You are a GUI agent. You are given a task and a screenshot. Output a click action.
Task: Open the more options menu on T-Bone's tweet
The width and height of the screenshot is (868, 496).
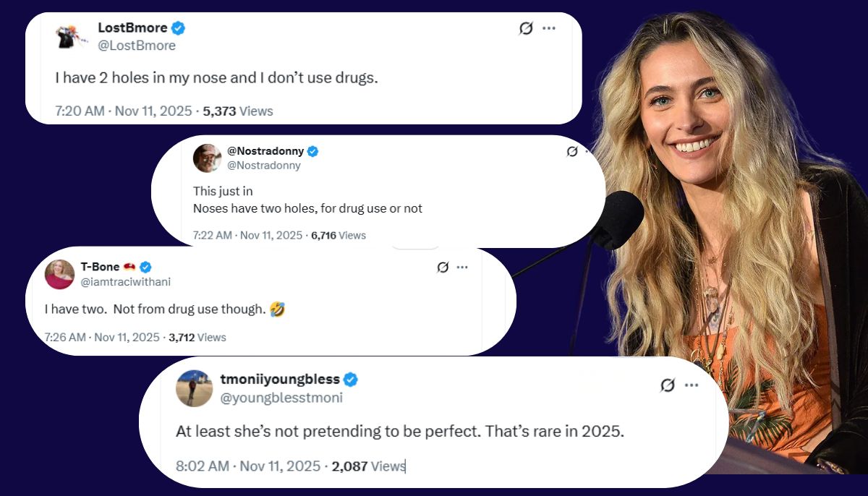pos(462,267)
